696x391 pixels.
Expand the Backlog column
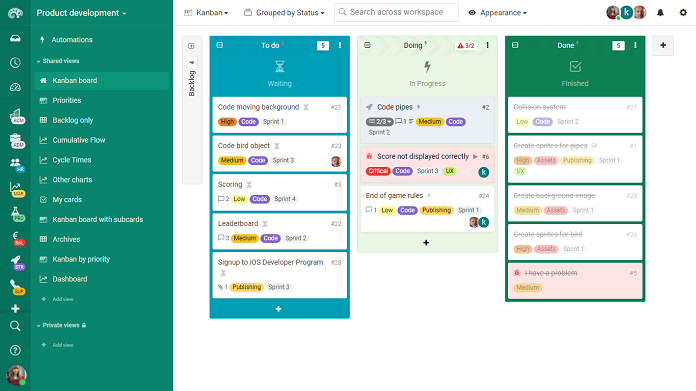coord(191,46)
